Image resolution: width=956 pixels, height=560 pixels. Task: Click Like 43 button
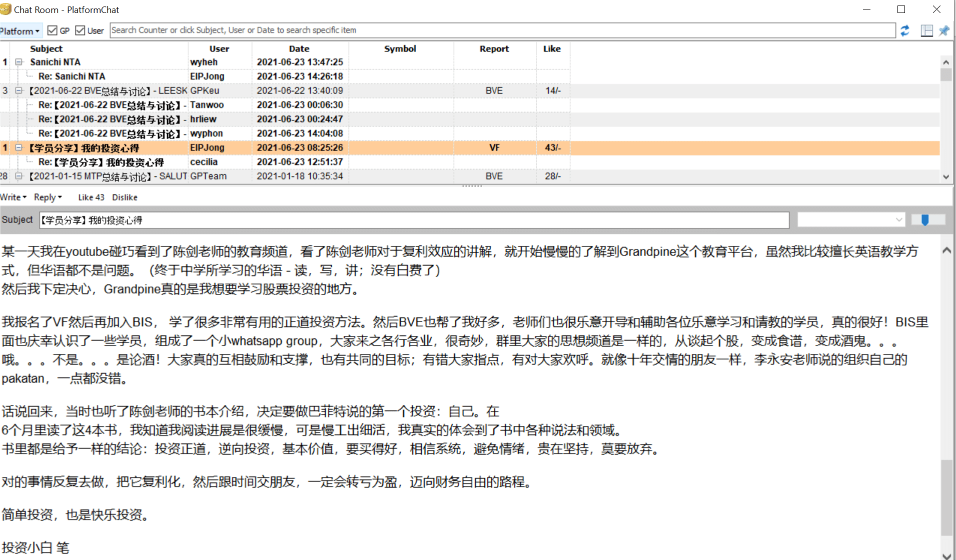(91, 197)
